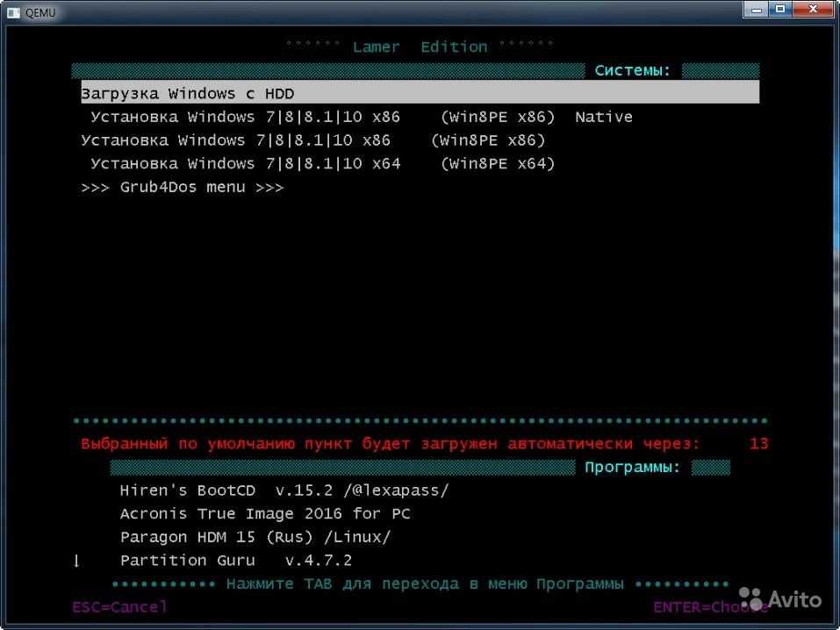Select Hiren's BootCD v.15.2 program
This screenshot has width=840, height=630.
tap(284, 490)
